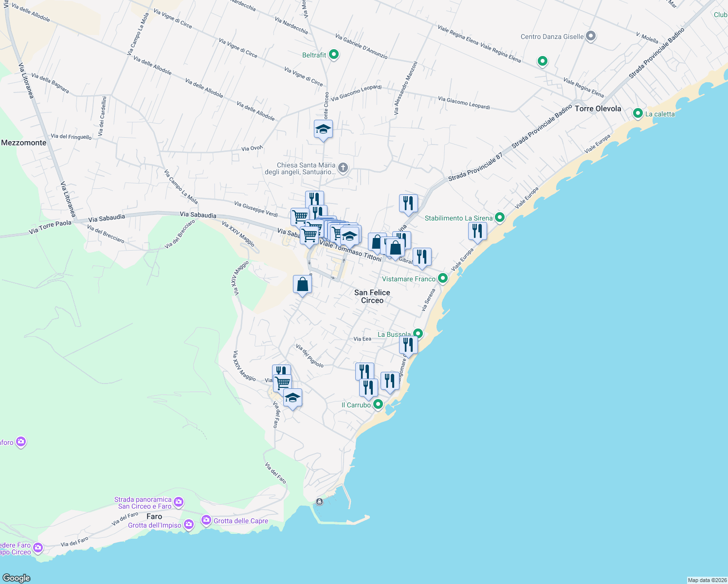
Task: Select the restaurant icon near Via Alessandro Manzoni
Action: point(408,203)
